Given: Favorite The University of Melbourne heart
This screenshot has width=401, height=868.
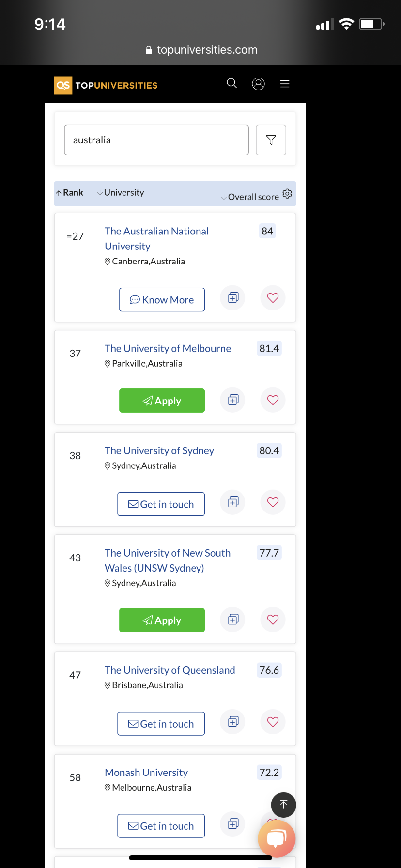Looking at the screenshot, I should [x=273, y=400].
